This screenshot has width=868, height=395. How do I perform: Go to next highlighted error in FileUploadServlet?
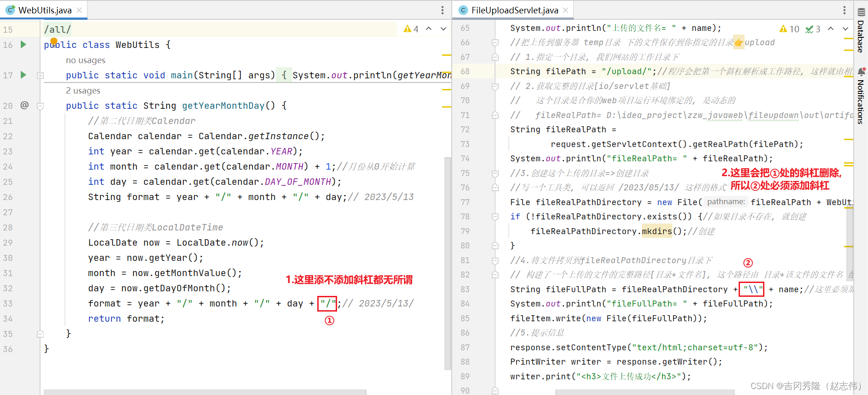(x=845, y=29)
